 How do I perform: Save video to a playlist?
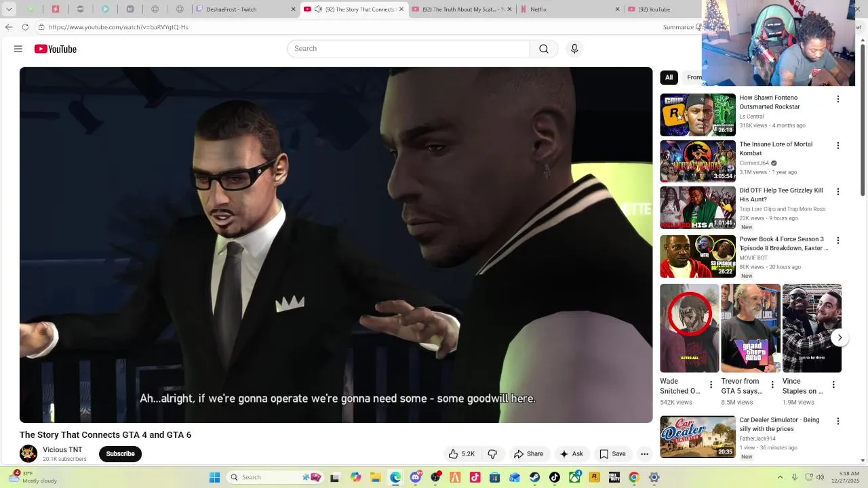(x=612, y=454)
